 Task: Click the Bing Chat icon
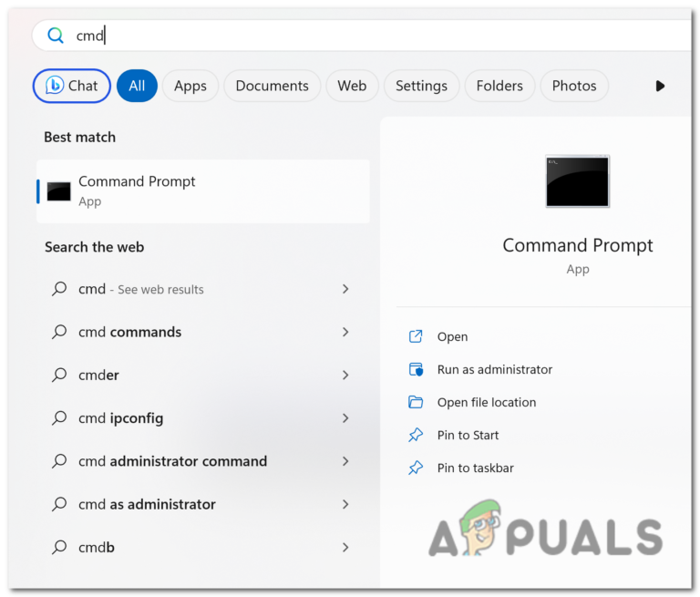click(55, 86)
